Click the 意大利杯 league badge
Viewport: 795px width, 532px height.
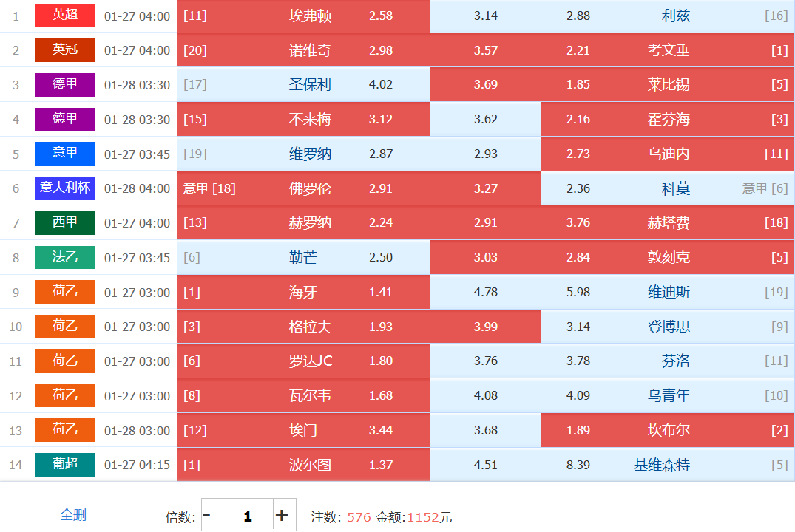65,188
